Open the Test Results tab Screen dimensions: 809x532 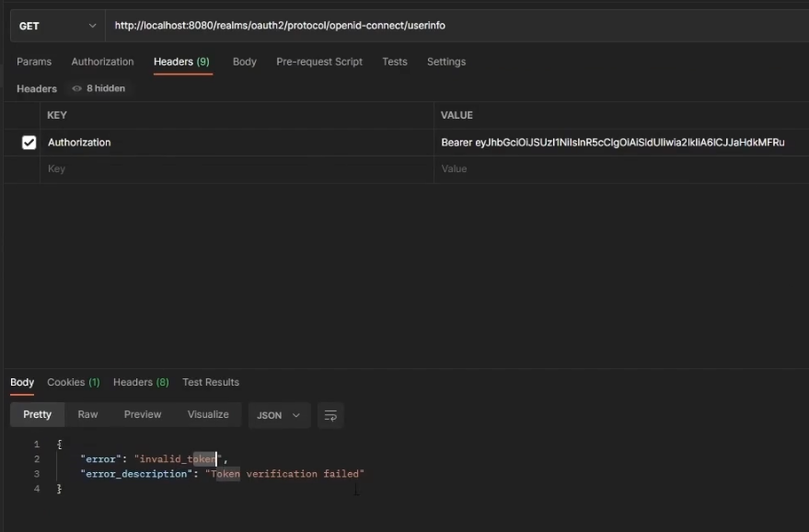[x=210, y=382]
